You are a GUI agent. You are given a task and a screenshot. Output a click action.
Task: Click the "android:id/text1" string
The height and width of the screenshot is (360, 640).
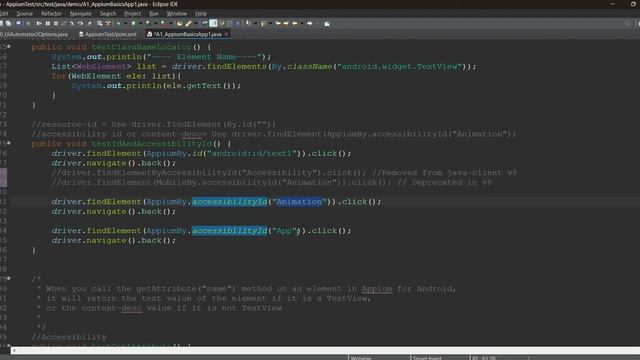click(252, 153)
